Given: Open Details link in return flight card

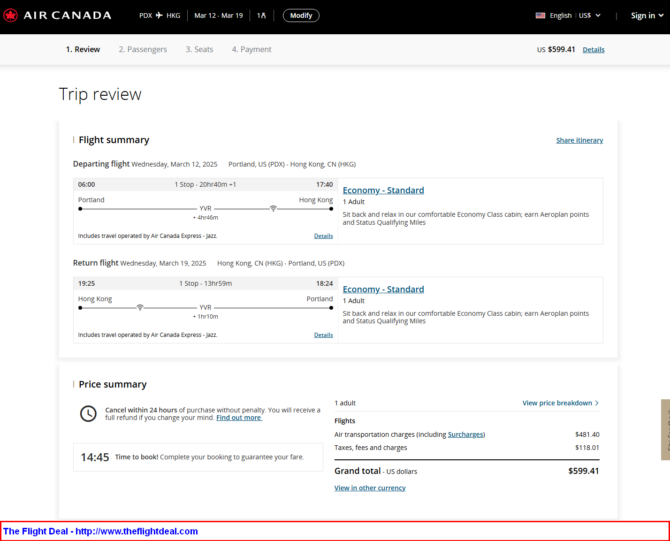Looking at the screenshot, I should 323,335.
